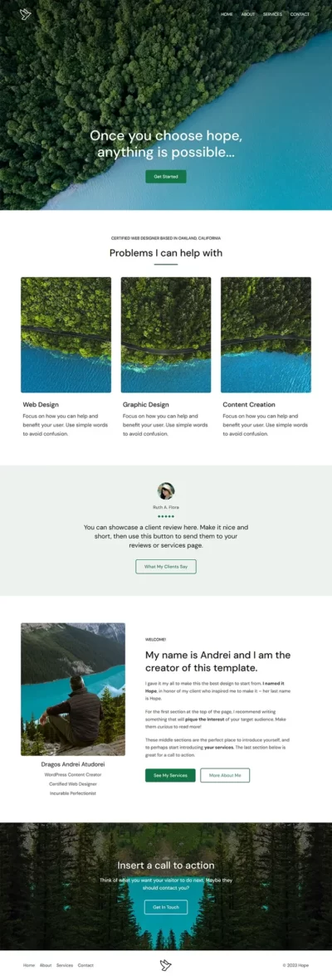Click the Get In Touch button
The height and width of the screenshot is (980, 332).
(x=166, y=907)
